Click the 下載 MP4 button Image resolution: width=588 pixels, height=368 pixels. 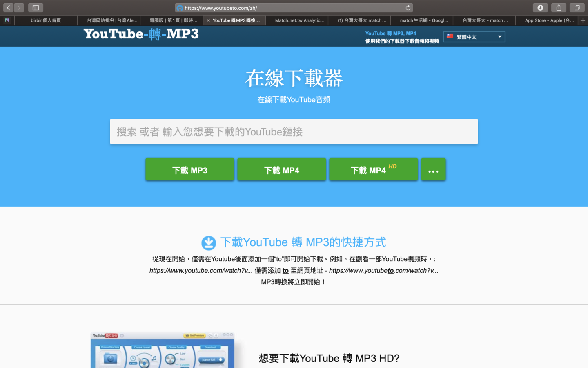(x=282, y=169)
